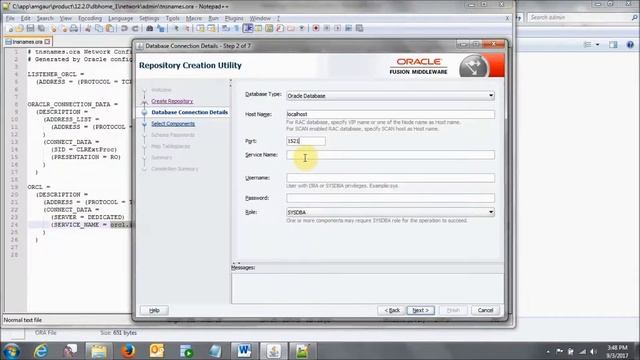Click into the Service Name field
The height and width of the screenshot is (360, 640).
click(391, 155)
